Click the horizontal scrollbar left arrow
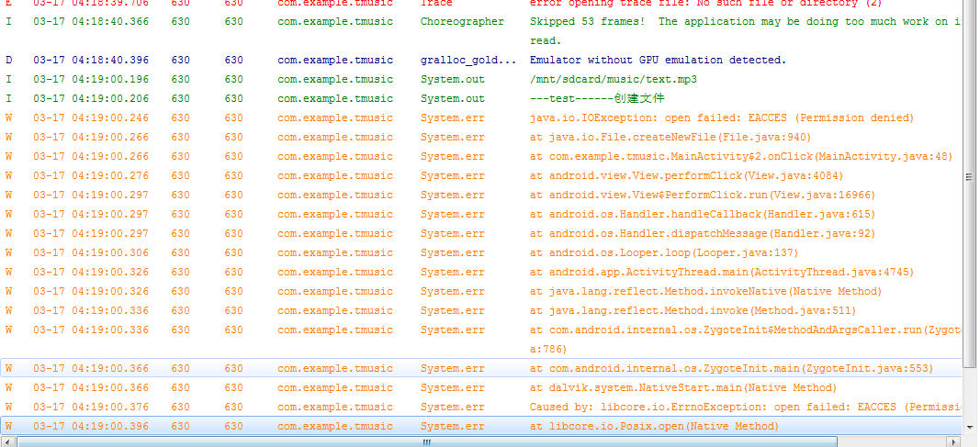This screenshot has width=980, height=447. click(6, 442)
